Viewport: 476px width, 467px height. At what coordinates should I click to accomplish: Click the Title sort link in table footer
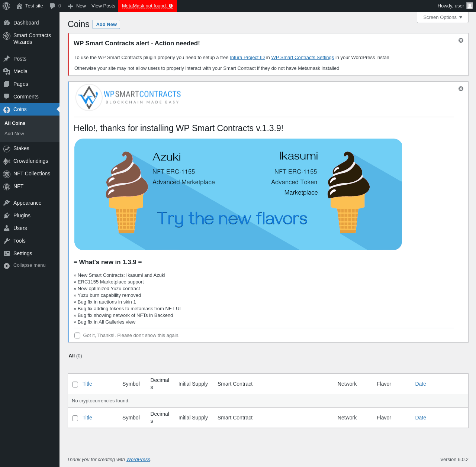pos(87,418)
